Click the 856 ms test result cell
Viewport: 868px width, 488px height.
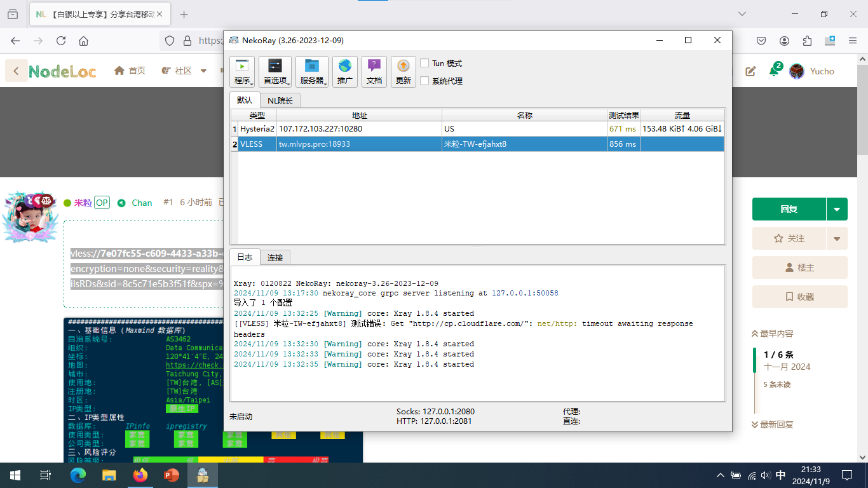point(623,144)
